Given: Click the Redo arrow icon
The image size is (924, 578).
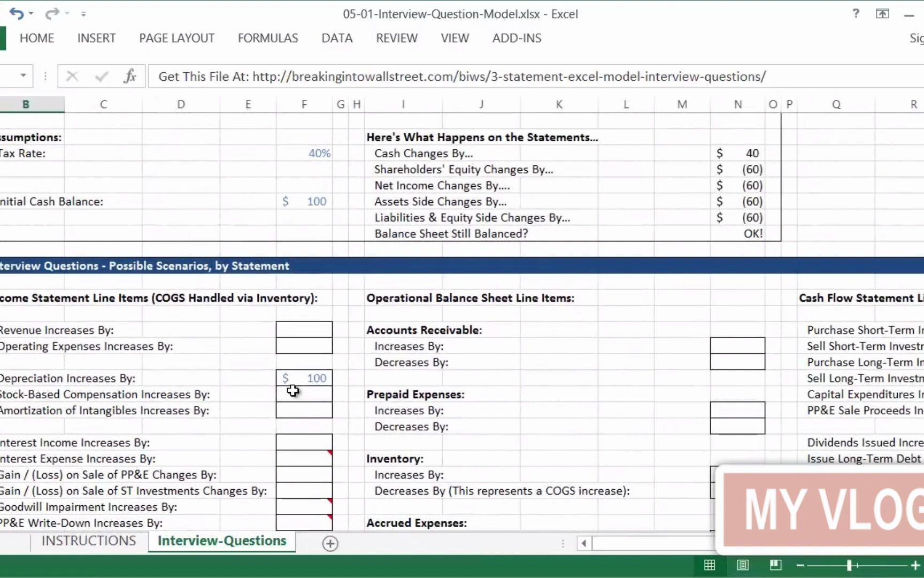Looking at the screenshot, I should [51, 14].
